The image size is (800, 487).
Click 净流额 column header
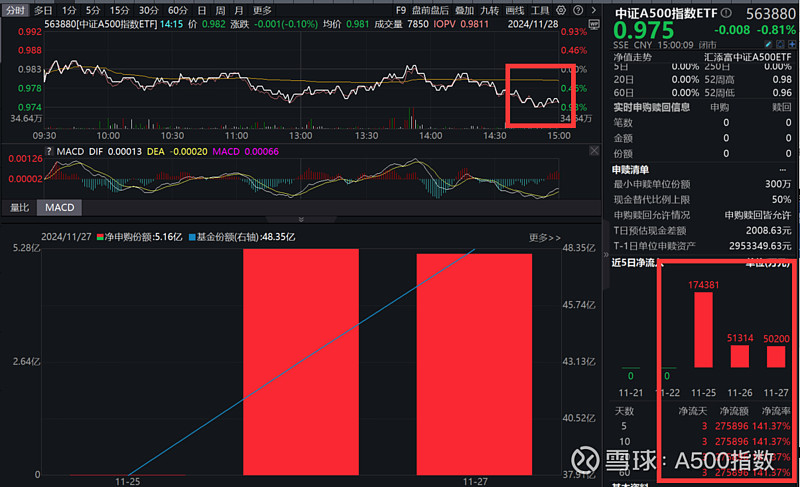pyautogui.click(x=734, y=411)
